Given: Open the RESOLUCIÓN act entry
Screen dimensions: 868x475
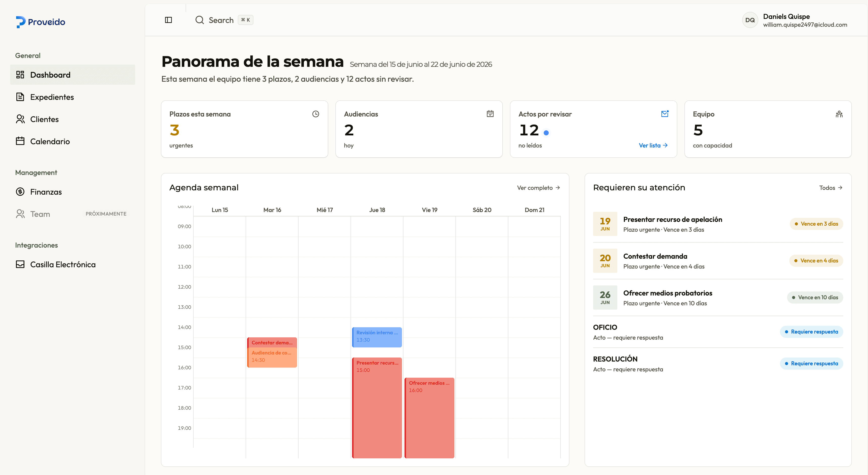Looking at the screenshot, I should [718, 364].
